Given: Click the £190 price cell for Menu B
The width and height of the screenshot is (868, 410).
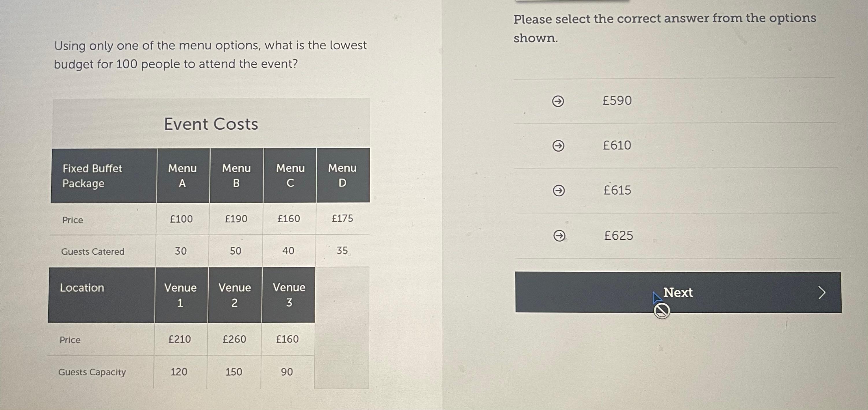Looking at the screenshot, I should (236, 219).
